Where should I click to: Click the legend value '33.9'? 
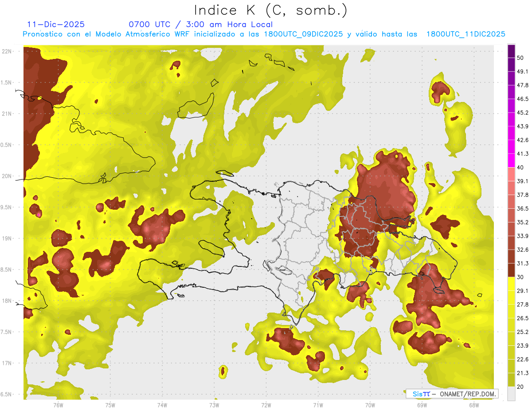[523, 236]
